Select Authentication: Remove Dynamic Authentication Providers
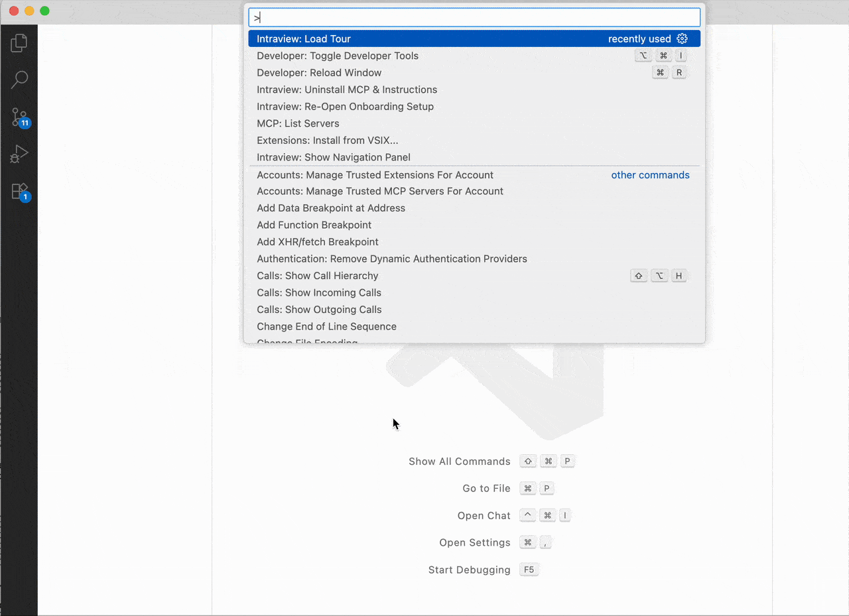Image resolution: width=849 pixels, height=616 pixels. 474,259
